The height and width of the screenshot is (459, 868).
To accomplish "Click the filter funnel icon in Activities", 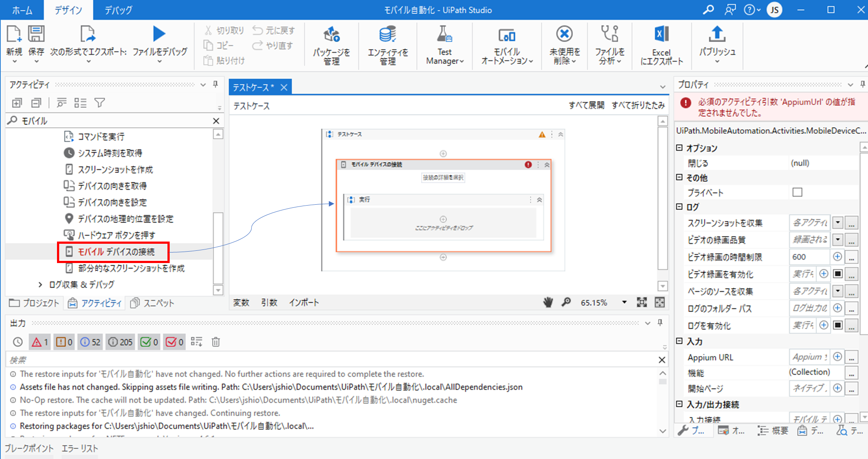I will pyautogui.click(x=100, y=103).
